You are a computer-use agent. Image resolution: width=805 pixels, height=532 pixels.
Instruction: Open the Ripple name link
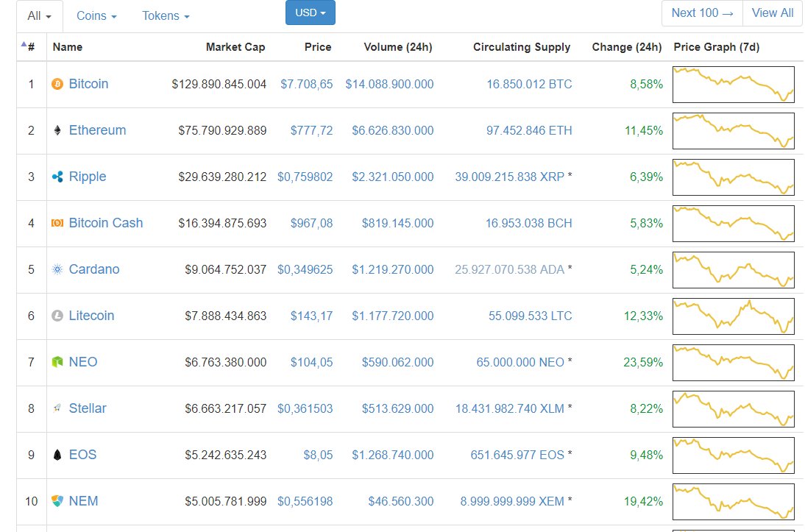88,177
